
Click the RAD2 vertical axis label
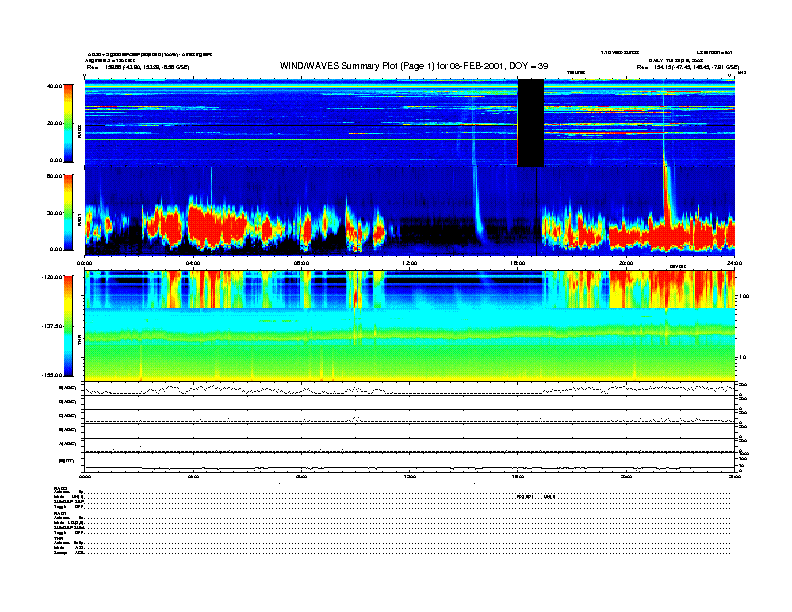[x=79, y=132]
